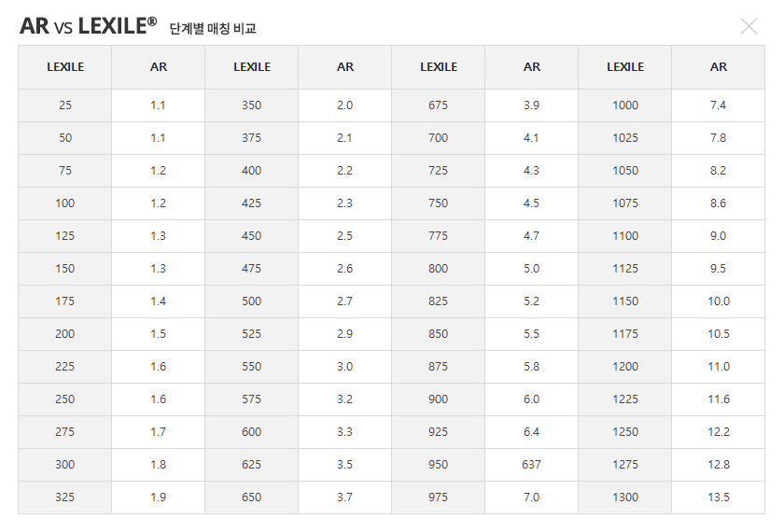Click the Lexile 675 cell
The width and height of the screenshot is (784, 532).
[439, 105]
